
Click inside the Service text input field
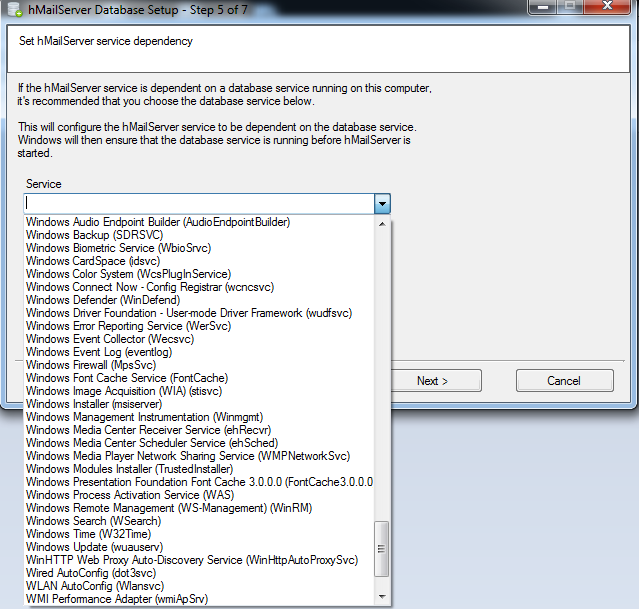coord(199,203)
